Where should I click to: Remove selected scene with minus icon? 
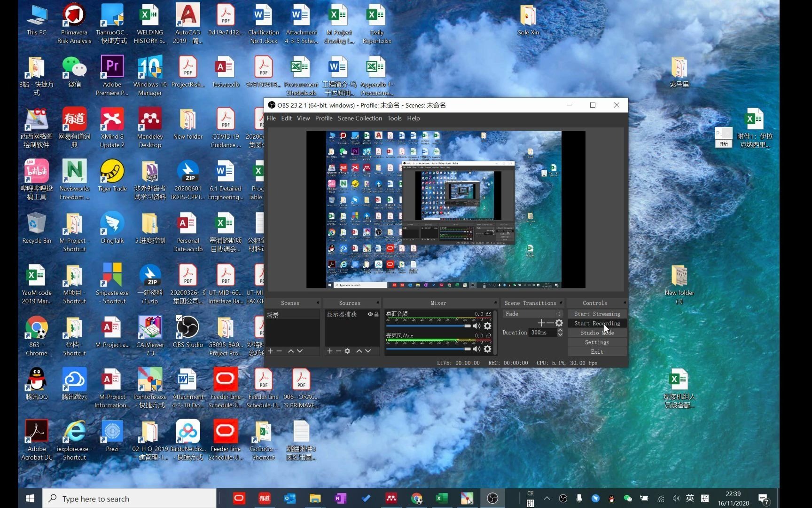click(x=279, y=351)
